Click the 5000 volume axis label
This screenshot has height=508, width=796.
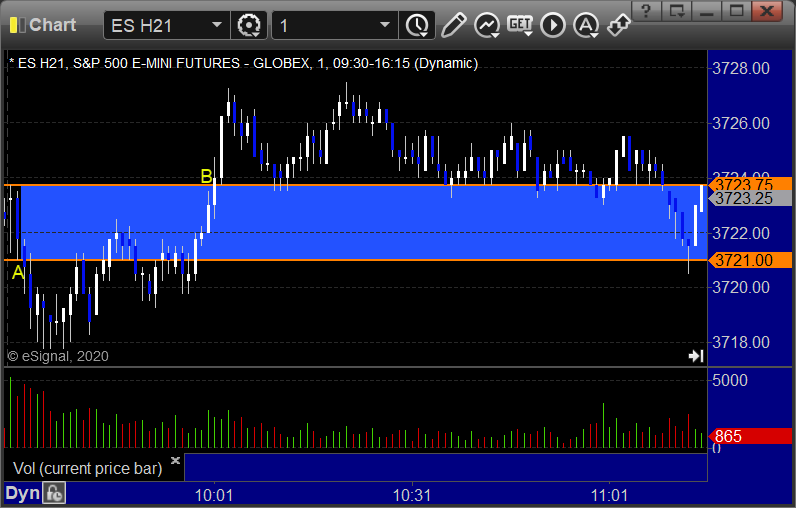click(x=729, y=380)
